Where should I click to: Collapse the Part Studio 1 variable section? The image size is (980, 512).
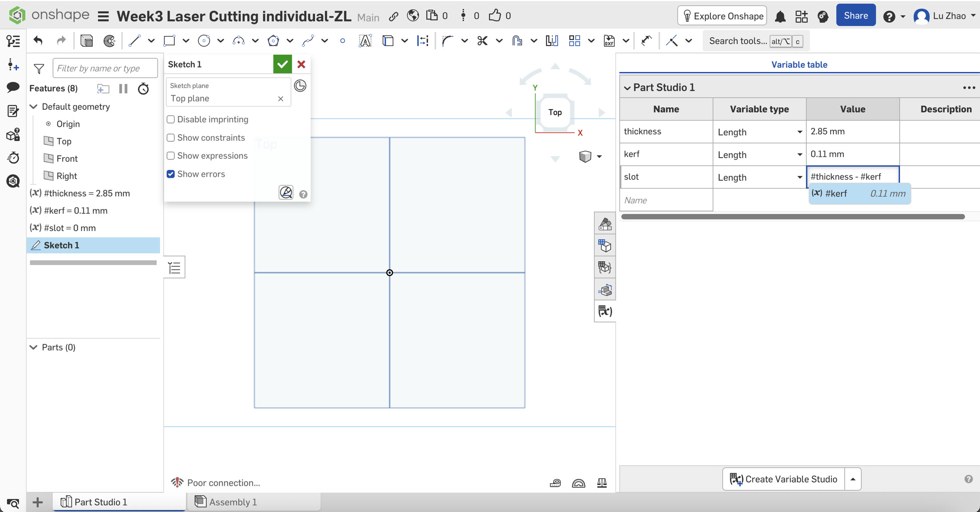tap(627, 88)
